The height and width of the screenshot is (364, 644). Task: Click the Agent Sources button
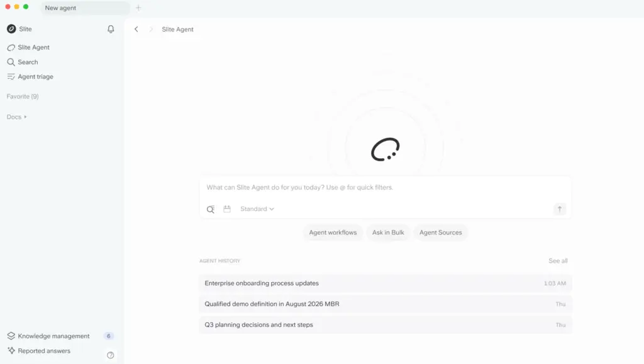coord(441,232)
